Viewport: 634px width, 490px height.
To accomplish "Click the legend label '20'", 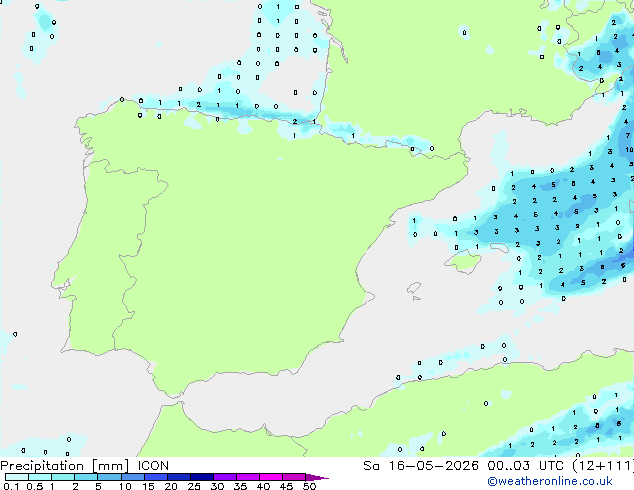I will 171,486.
